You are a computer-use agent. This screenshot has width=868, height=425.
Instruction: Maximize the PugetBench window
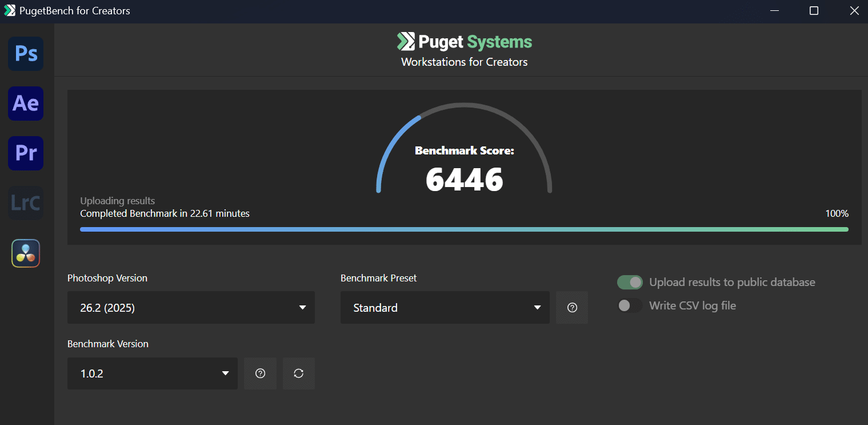[814, 11]
